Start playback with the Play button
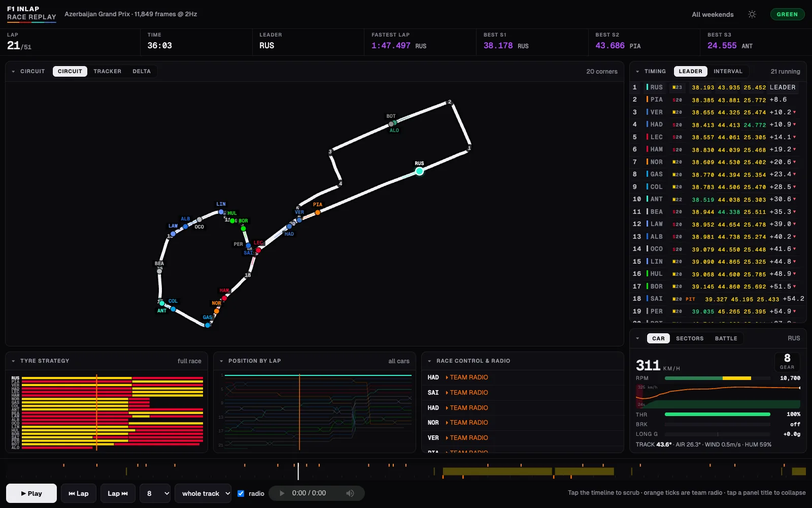 (31, 493)
